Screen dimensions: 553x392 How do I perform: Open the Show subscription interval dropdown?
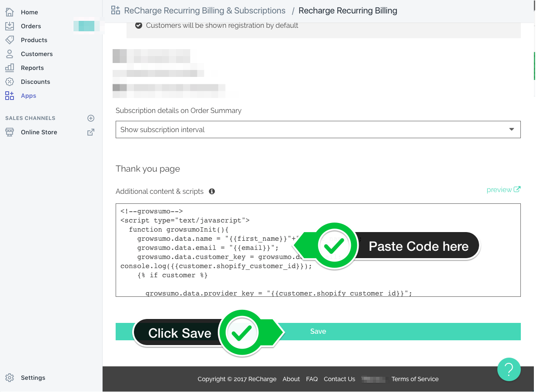tap(318, 130)
